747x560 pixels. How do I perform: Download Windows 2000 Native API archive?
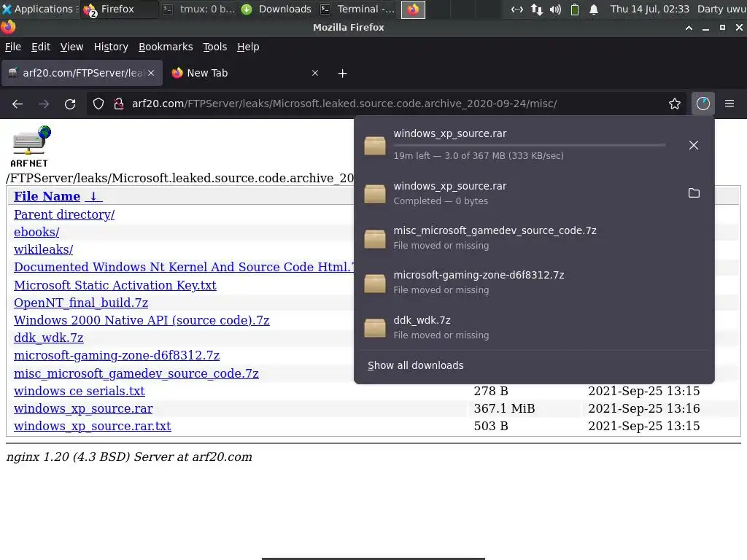click(142, 321)
